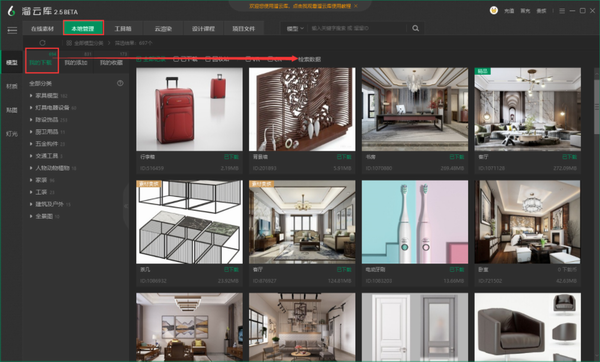The width and height of the screenshot is (600, 362).
Task: Switch to the 工具箱 tab
Action: click(123, 29)
